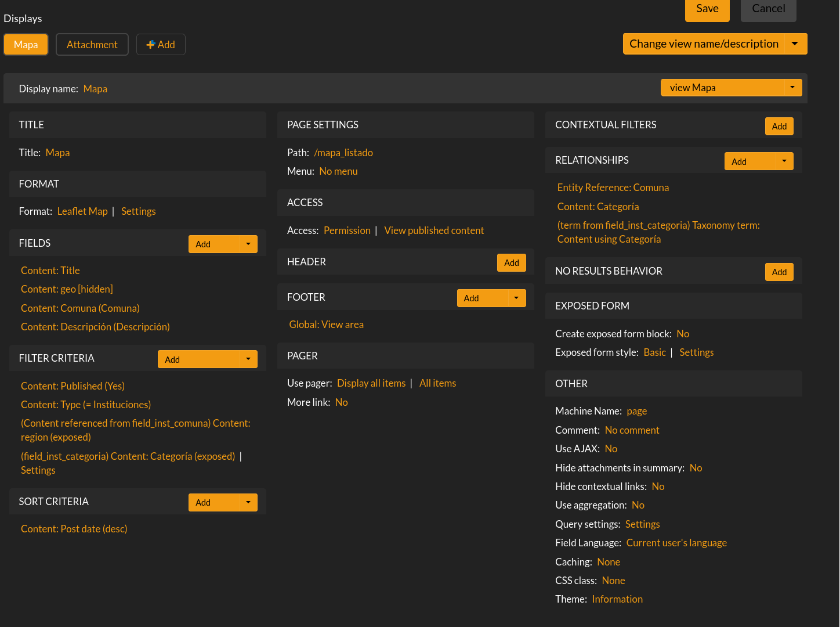Edit the /mapa_listado path link
This screenshot has width=840, height=627.
pyautogui.click(x=343, y=153)
